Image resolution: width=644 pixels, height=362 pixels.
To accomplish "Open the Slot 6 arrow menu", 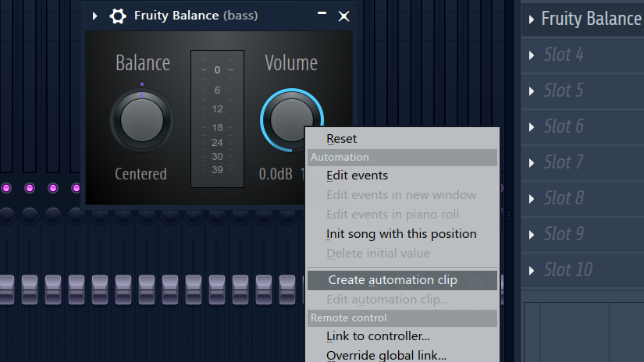I will coord(532,127).
